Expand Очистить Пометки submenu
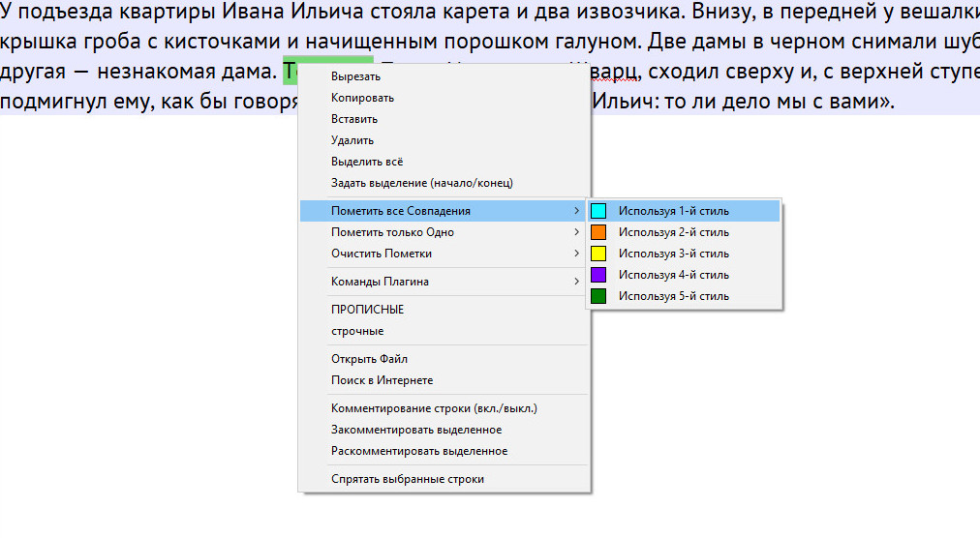This screenshot has height=538, width=980. pos(444,254)
